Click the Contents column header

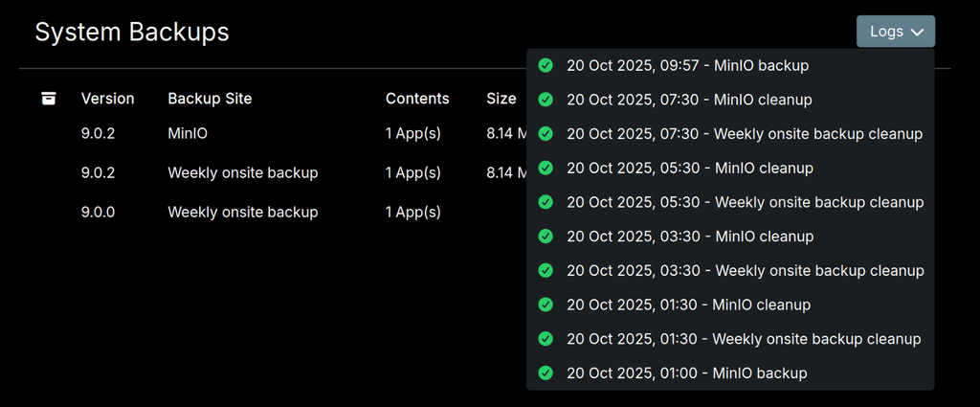417,99
